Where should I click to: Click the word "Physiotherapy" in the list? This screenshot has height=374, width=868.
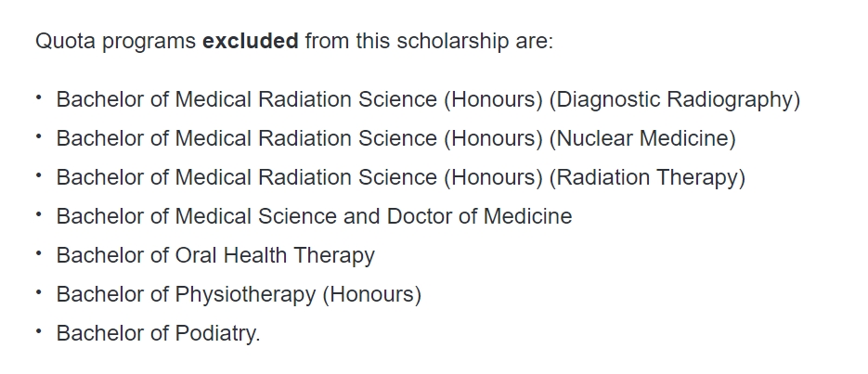(x=245, y=294)
